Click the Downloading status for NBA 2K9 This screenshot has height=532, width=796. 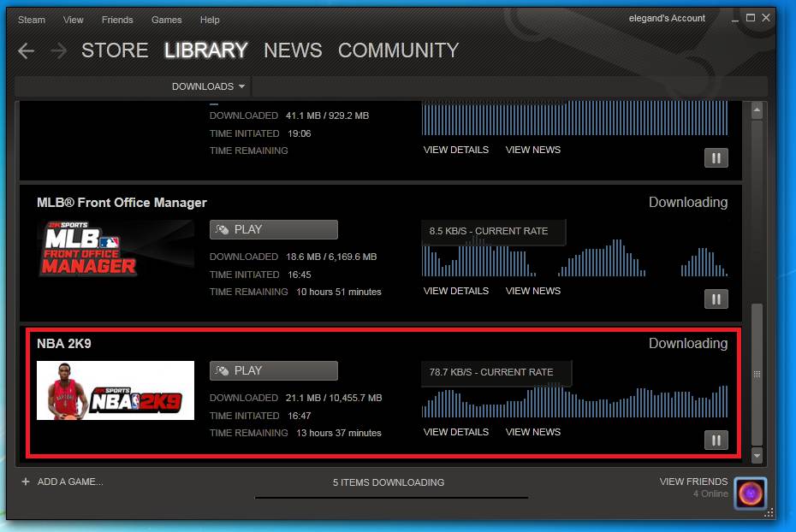tap(688, 343)
